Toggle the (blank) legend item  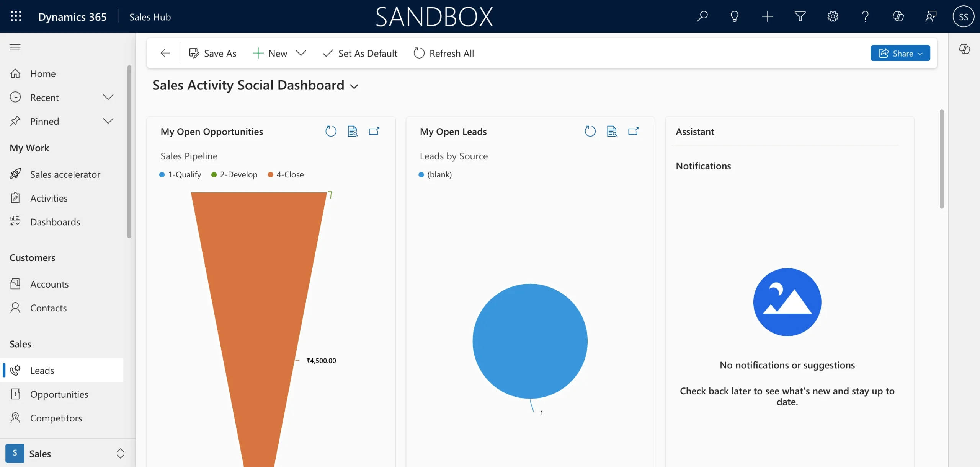(x=435, y=174)
